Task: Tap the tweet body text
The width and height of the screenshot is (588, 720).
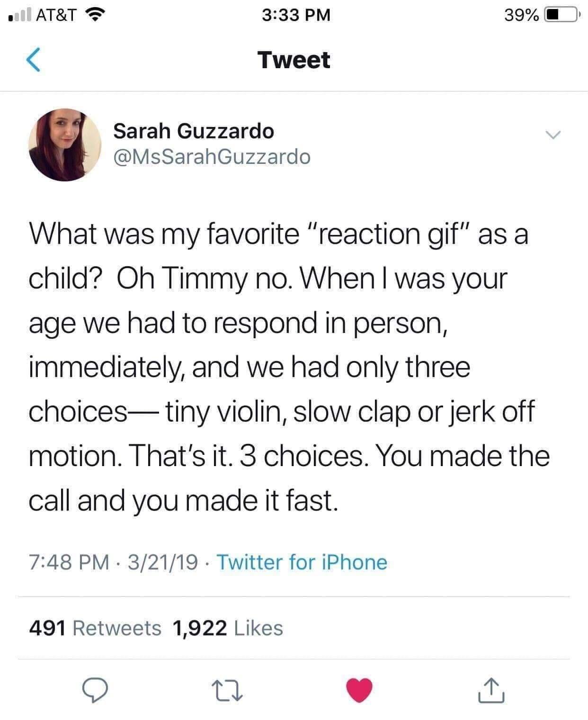Action: tap(289, 367)
